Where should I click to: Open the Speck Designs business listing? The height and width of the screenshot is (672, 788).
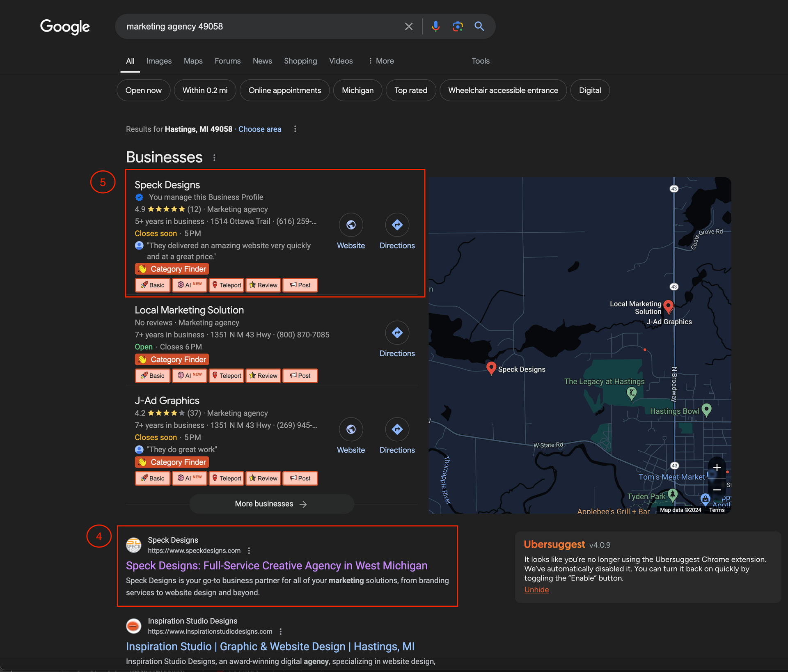coord(167,185)
